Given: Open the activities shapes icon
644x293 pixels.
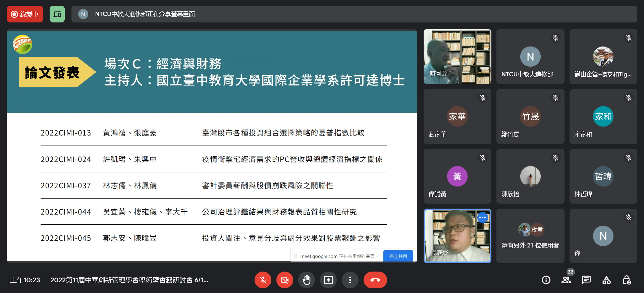Looking at the screenshot, I should pos(606,280).
